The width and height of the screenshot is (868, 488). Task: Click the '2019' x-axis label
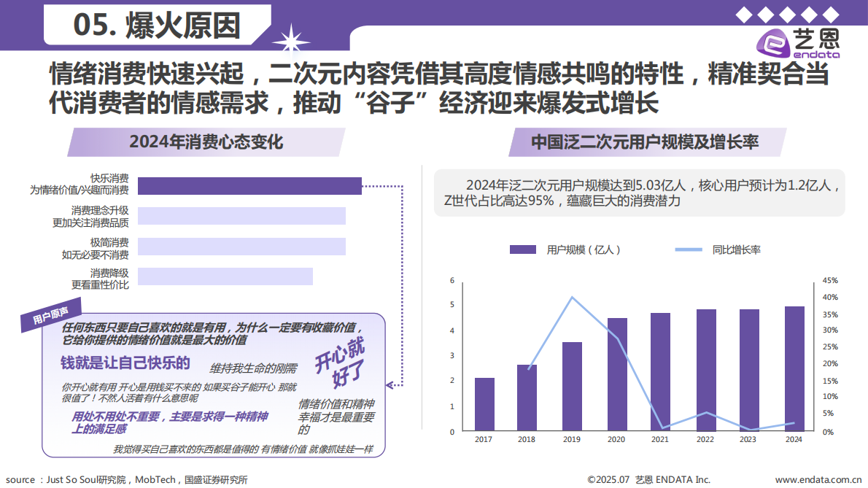pyautogui.click(x=572, y=439)
